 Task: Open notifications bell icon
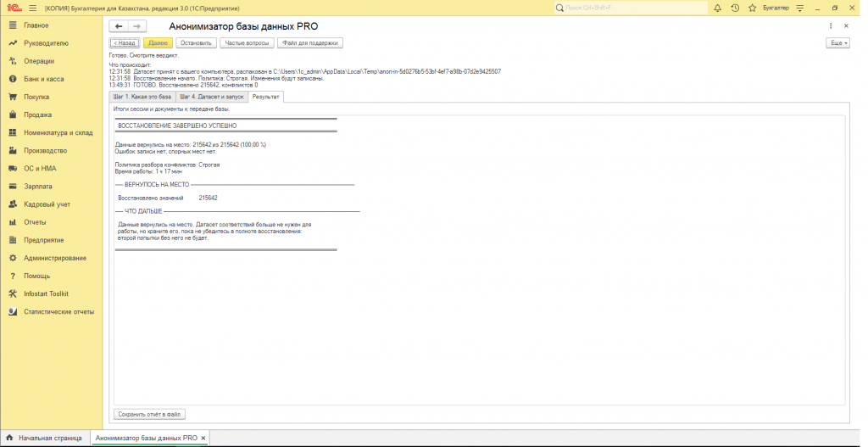coord(717,8)
